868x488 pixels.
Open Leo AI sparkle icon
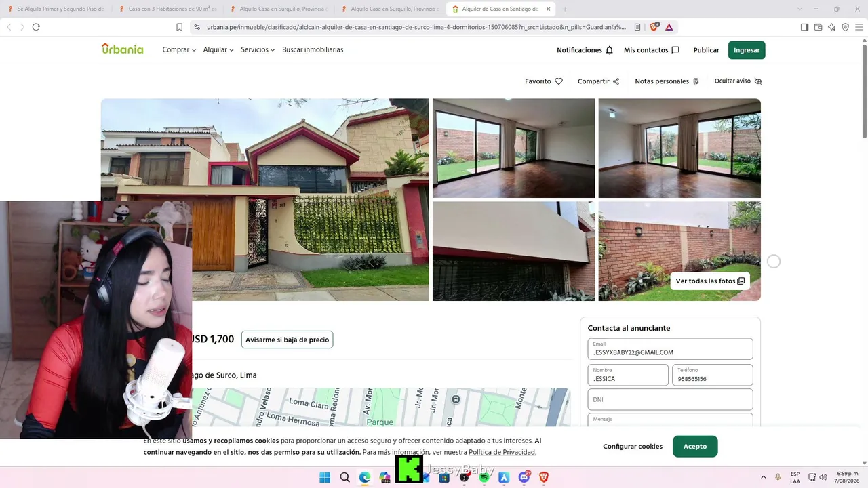831,27
